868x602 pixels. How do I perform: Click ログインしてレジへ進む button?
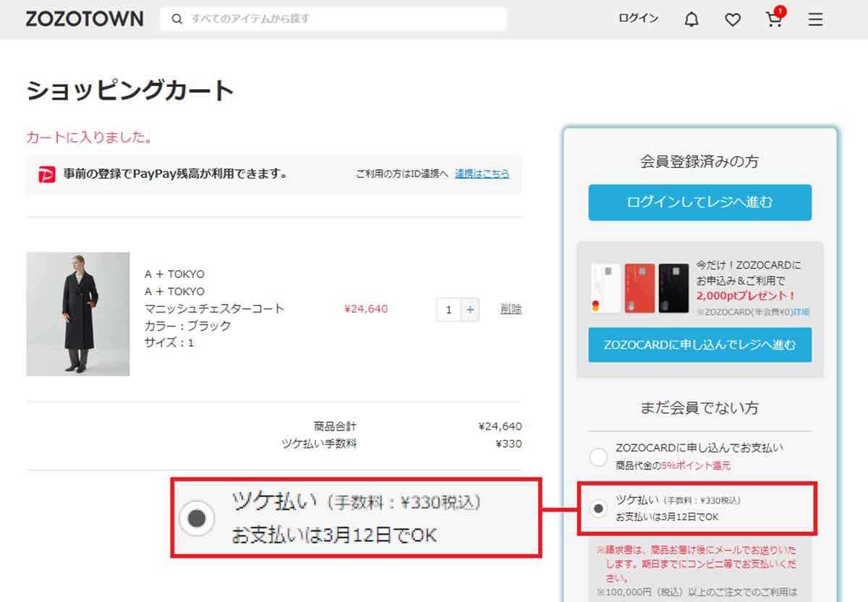[699, 203]
